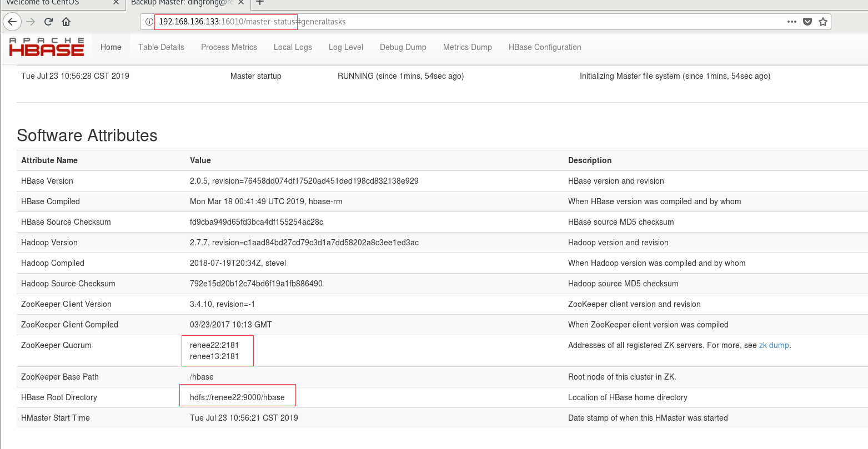This screenshot has height=449, width=868.
Task: Click ZooKeeper Base Path attribute name
Action: (60, 377)
